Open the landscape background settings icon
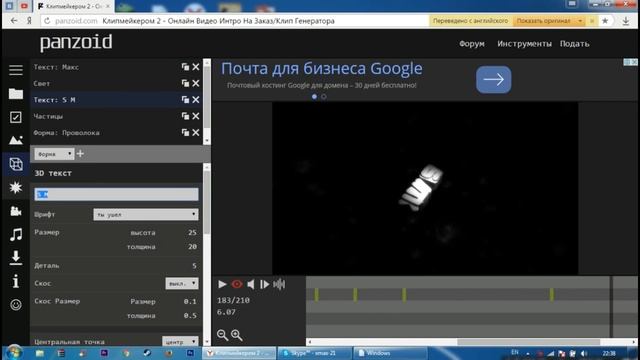 16,140
